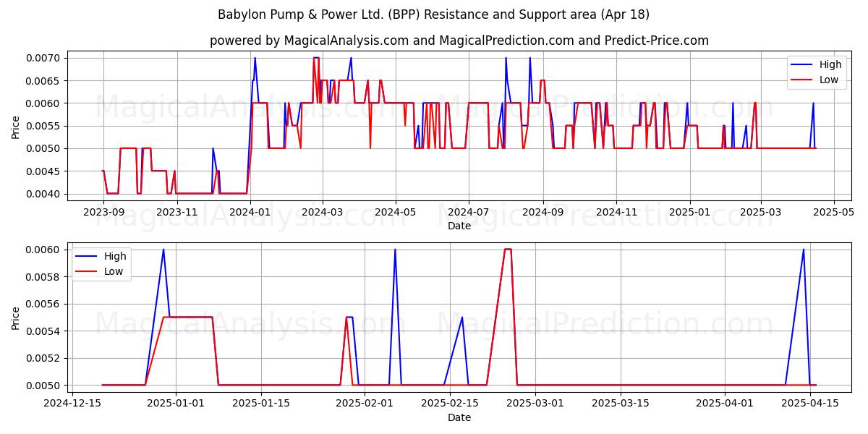Click the 2024-05 date tick label
Screen dimensions: 868x434
396,212
